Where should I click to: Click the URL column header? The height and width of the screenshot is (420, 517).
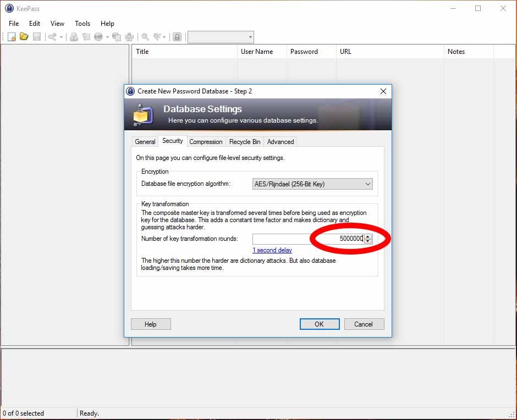coord(390,52)
